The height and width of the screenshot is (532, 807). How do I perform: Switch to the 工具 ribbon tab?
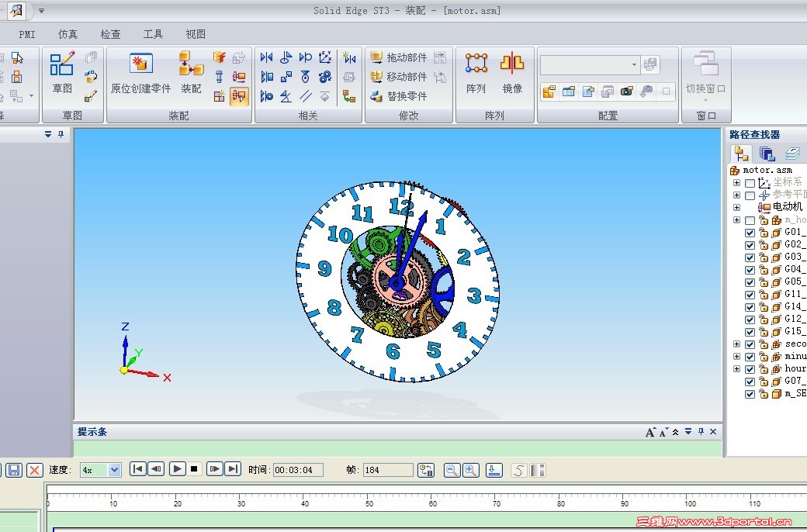tap(153, 34)
